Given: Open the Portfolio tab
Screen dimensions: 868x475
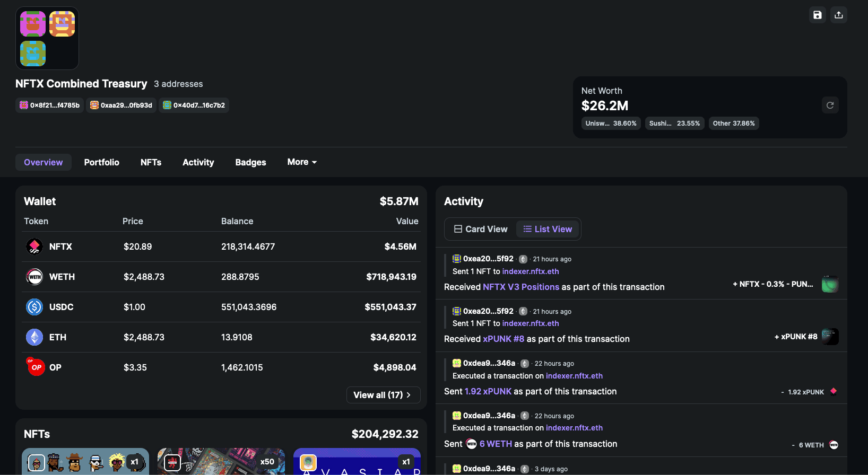Looking at the screenshot, I should point(101,162).
